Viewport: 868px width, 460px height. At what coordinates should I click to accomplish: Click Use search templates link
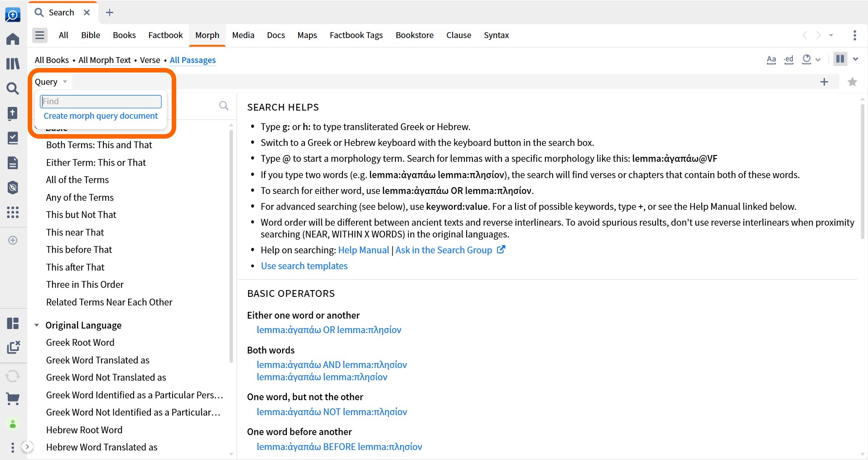click(304, 266)
